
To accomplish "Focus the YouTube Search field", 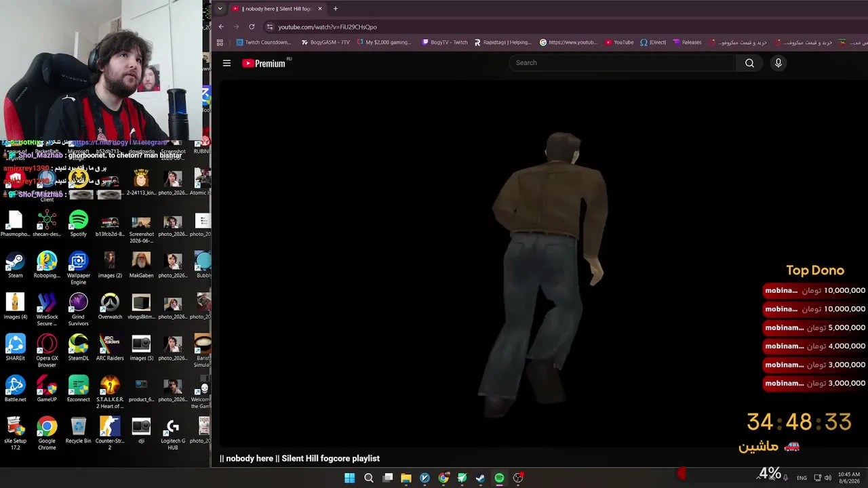I will point(622,63).
